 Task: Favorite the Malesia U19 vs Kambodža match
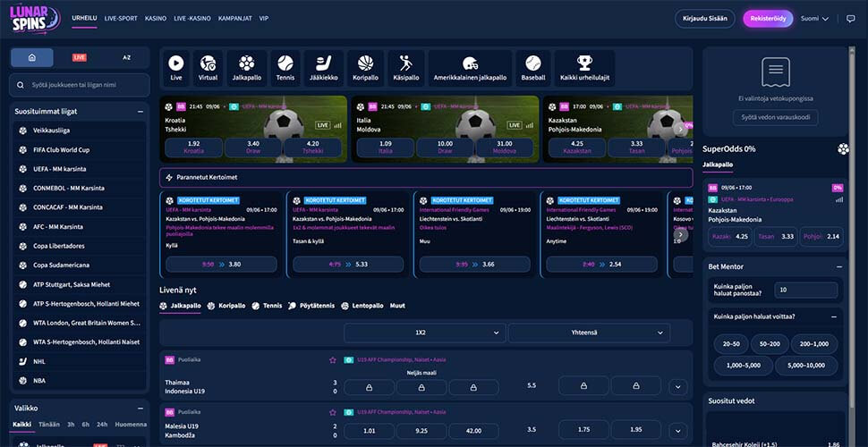(333, 413)
